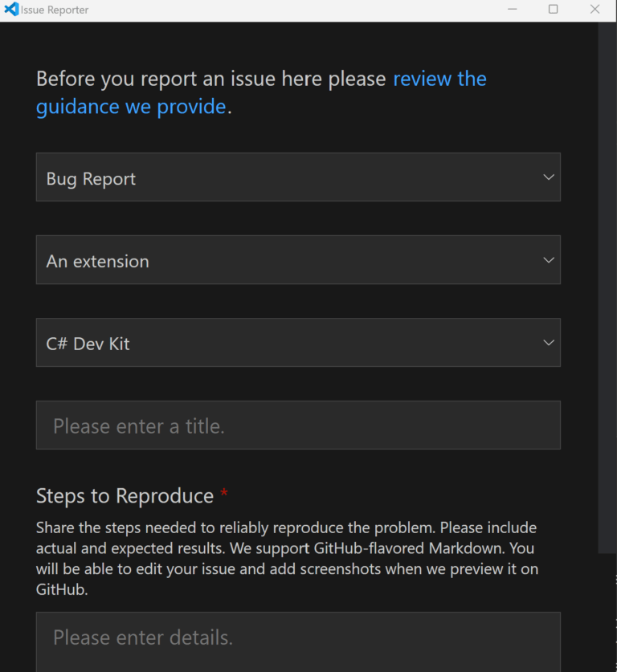
Task: Minimize the Issue Reporter window
Action: coord(513,9)
